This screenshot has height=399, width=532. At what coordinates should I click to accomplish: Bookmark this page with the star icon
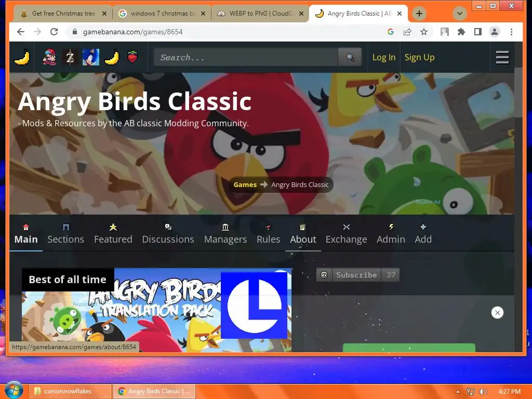click(424, 32)
